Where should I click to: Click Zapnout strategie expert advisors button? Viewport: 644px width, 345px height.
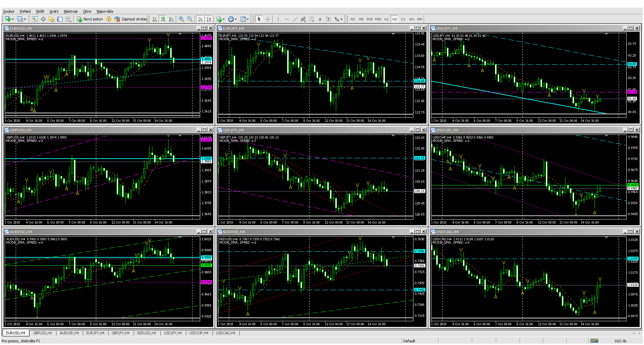tap(131, 19)
